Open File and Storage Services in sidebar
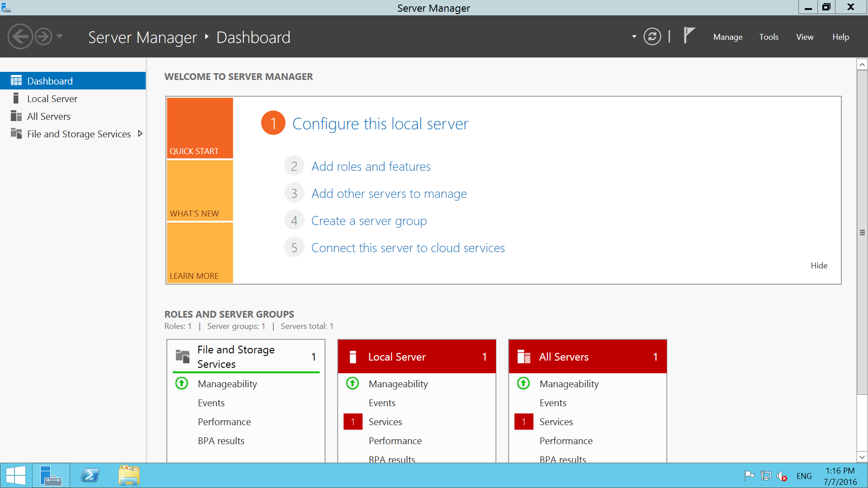This screenshot has height=488, width=868. point(73,134)
